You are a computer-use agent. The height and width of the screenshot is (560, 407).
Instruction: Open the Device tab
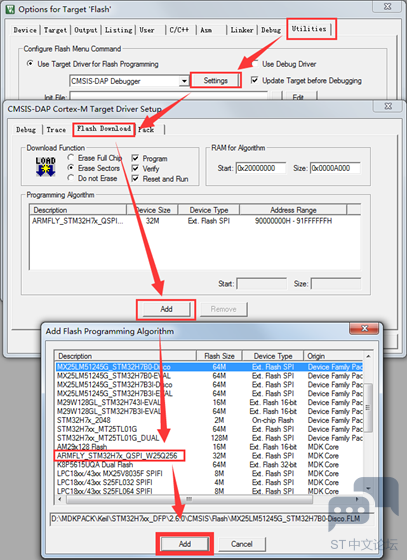point(25,30)
